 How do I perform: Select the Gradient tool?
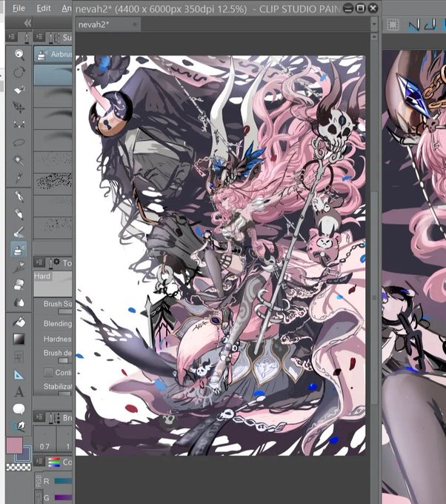point(19,339)
